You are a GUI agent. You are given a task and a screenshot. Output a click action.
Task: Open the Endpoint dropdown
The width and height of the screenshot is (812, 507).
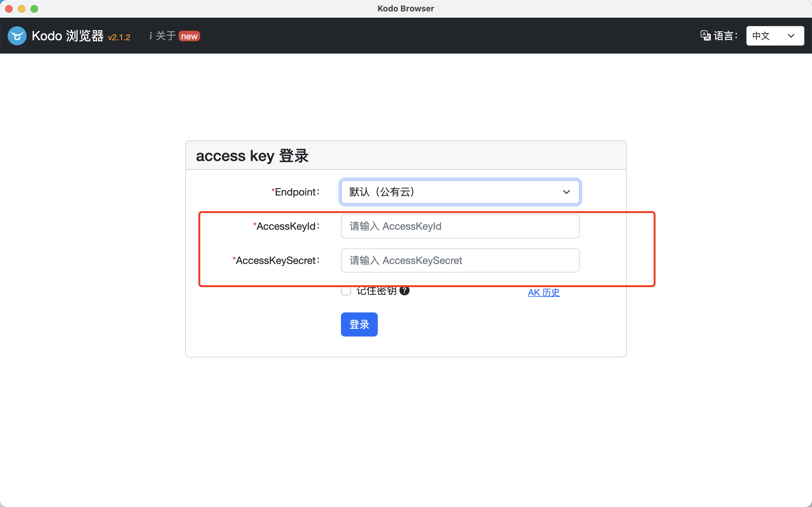click(460, 192)
